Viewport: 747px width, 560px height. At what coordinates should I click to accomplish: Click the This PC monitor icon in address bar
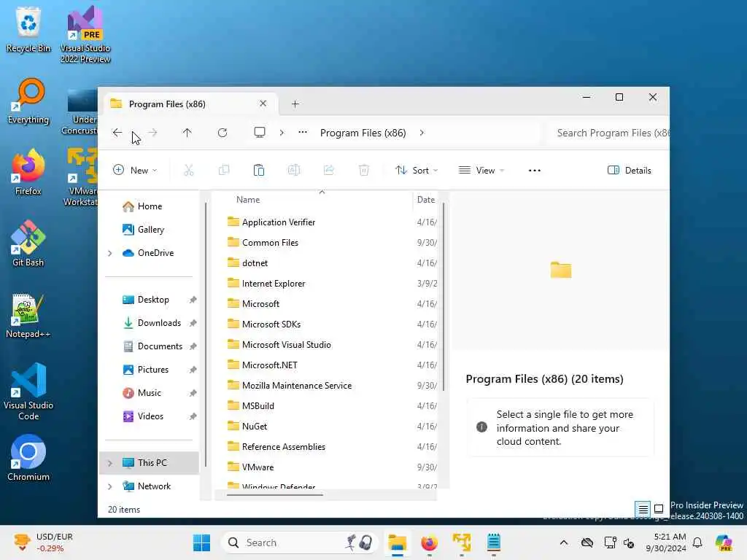[x=260, y=133]
